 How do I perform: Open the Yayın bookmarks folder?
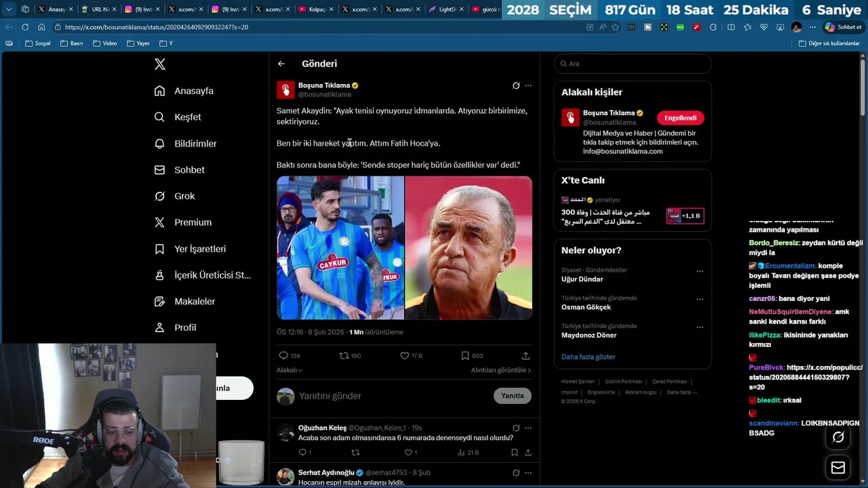click(138, 43)
